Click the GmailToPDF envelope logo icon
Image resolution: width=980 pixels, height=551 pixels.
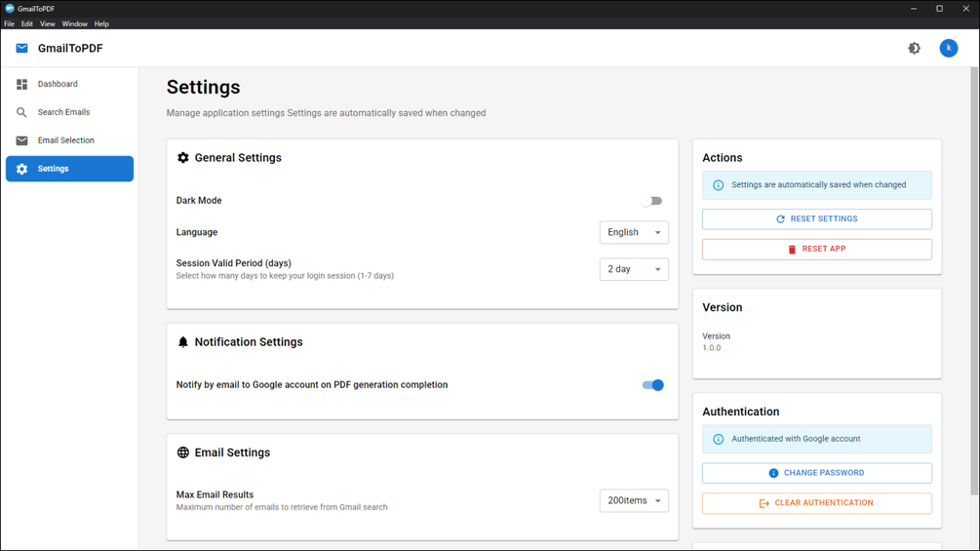coord(21,48)
